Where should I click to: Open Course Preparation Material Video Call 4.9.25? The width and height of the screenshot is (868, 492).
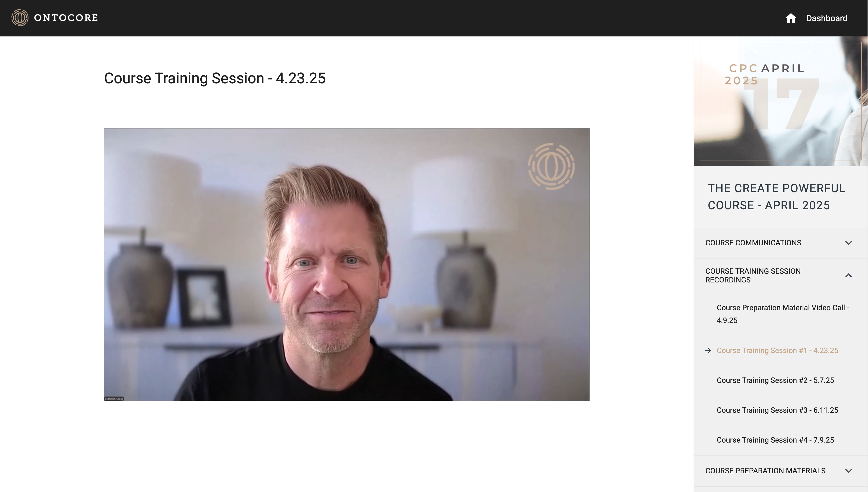point(783,314)
